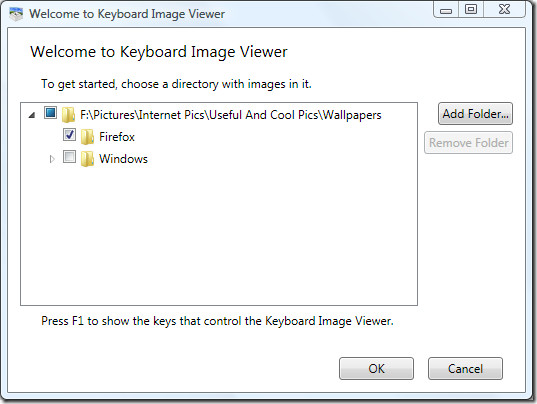Minimize the Keyboard Image Viewer window
This screenshot has height=404, width=537.
click(446, 10)
